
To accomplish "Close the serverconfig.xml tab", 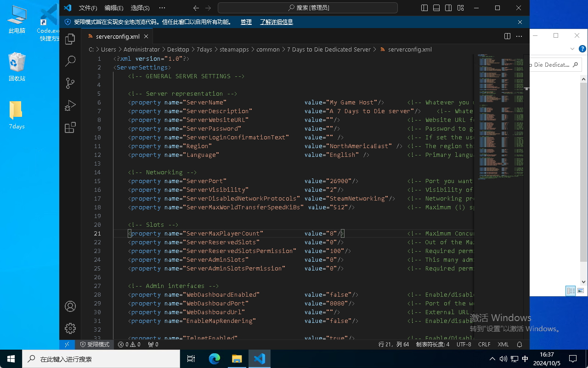I will pos(147,36).
